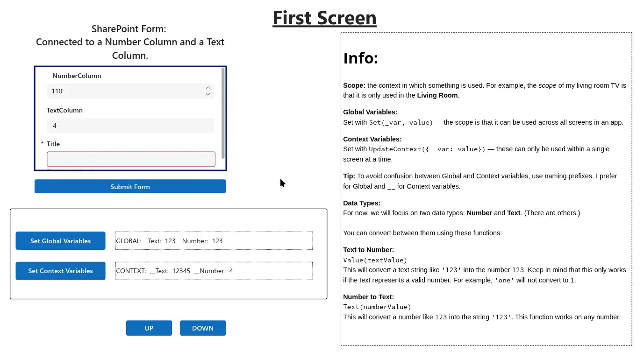Click the Value(textValue) code text
Viewport: 644px width, 359px height.
pyautogui.click(x=375, y=260)
